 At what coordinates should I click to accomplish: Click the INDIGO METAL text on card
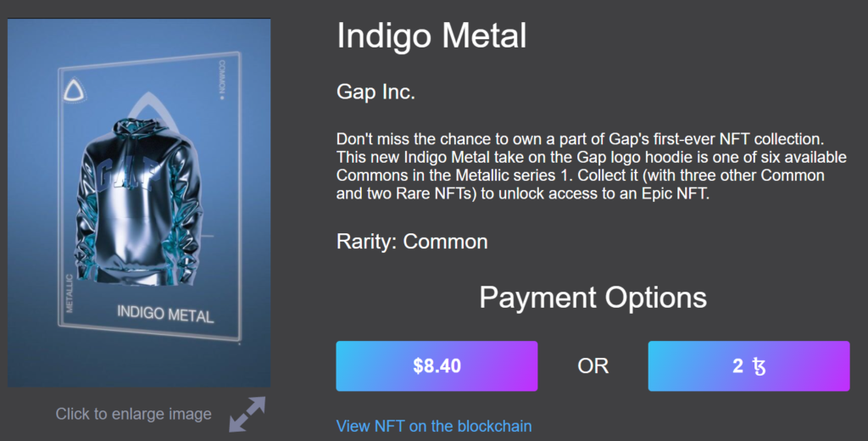[x=165, y=314]
